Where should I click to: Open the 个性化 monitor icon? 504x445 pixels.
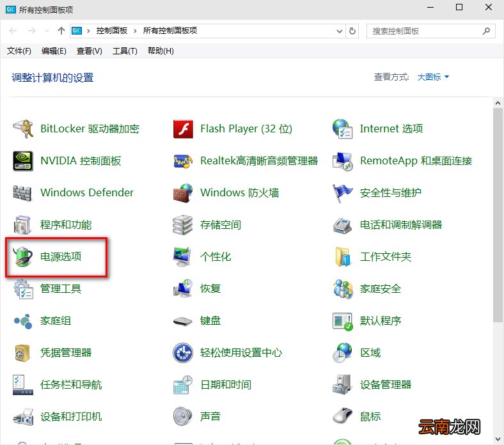point(183,257)
